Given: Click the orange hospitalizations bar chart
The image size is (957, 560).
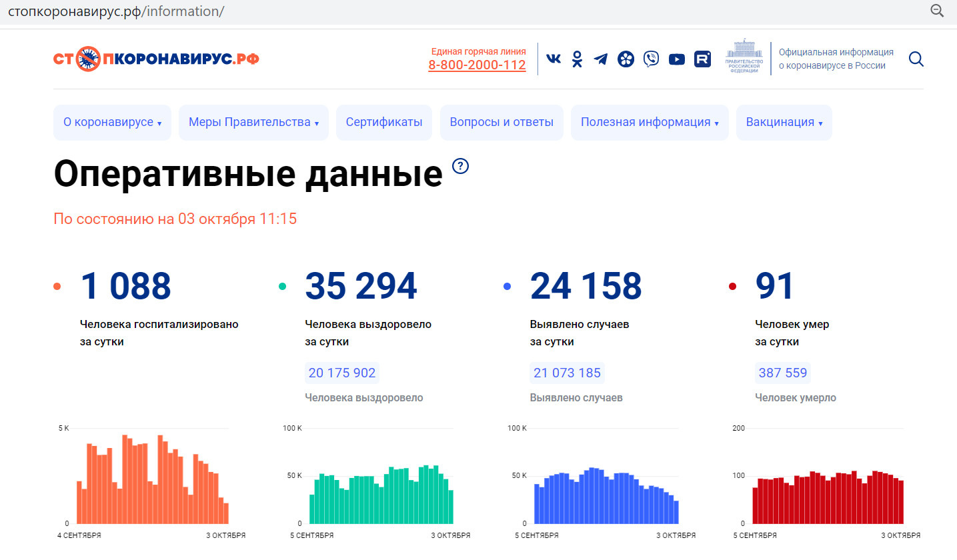Looking at the screenshot, I should (x=153, y=479).
